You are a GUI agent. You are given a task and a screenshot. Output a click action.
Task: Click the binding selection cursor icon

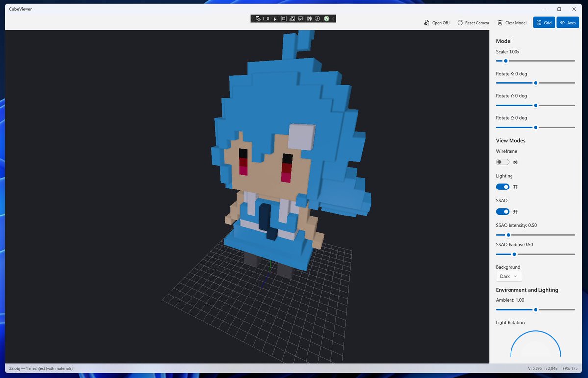[x=300, y=18]
